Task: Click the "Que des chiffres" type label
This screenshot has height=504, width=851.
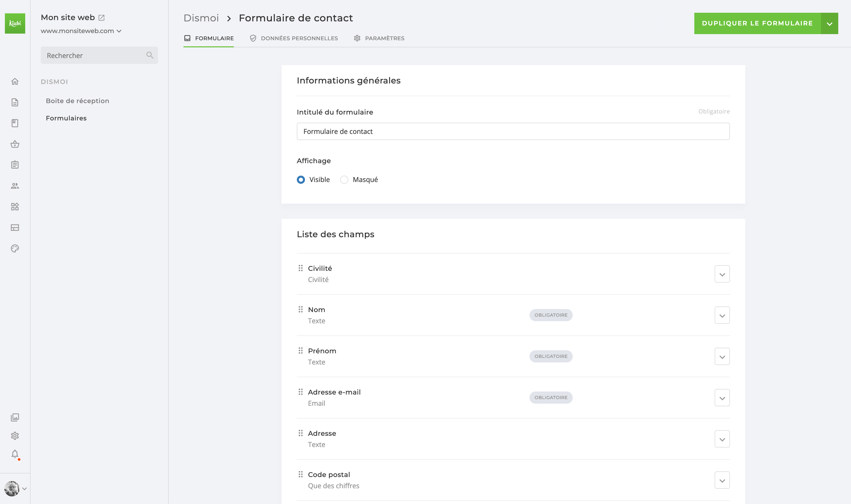Action: coord(334,486)
